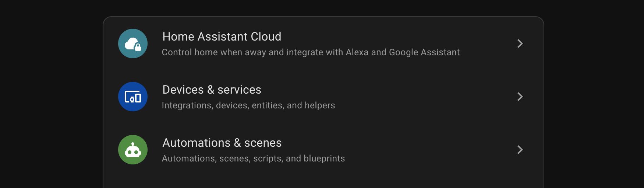
Task: Click "Automations, scenes, scripts, and blueprints" subtitle
Action: click(x=253, y=159)
